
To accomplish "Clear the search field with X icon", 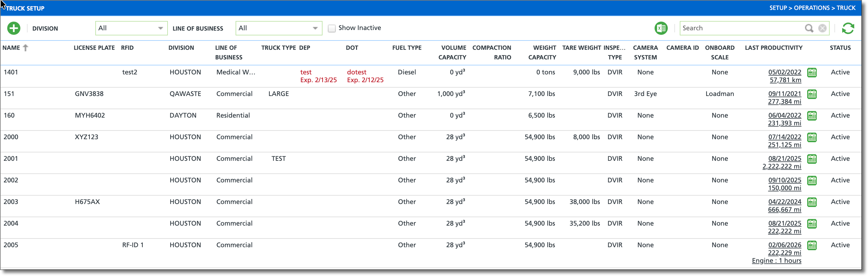I will click(822, 28).
